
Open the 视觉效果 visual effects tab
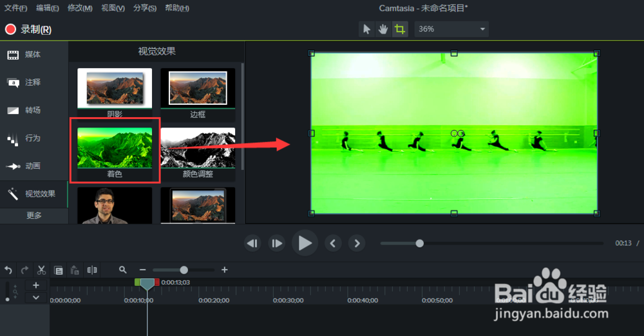coord(33,194)
